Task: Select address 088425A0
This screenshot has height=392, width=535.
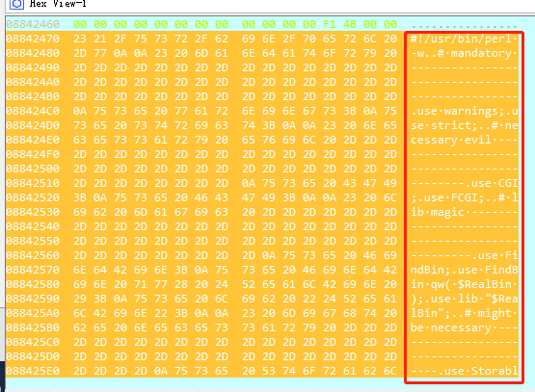Action: coord(33,313)
